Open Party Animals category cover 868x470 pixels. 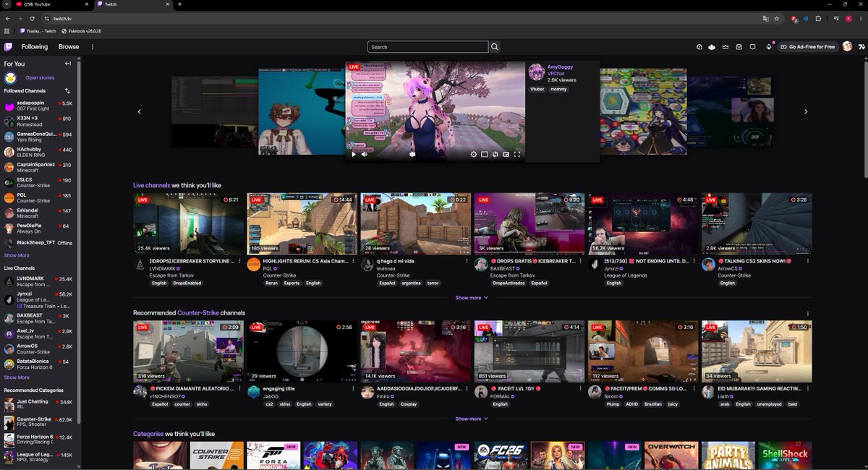[728, 456]
